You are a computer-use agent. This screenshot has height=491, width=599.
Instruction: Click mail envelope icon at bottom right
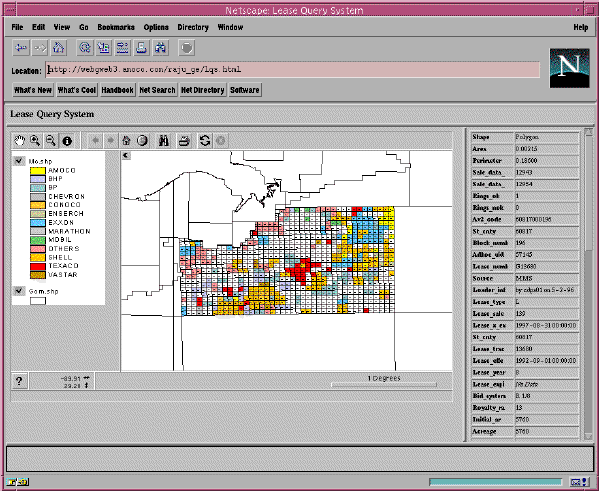(580, 482)
